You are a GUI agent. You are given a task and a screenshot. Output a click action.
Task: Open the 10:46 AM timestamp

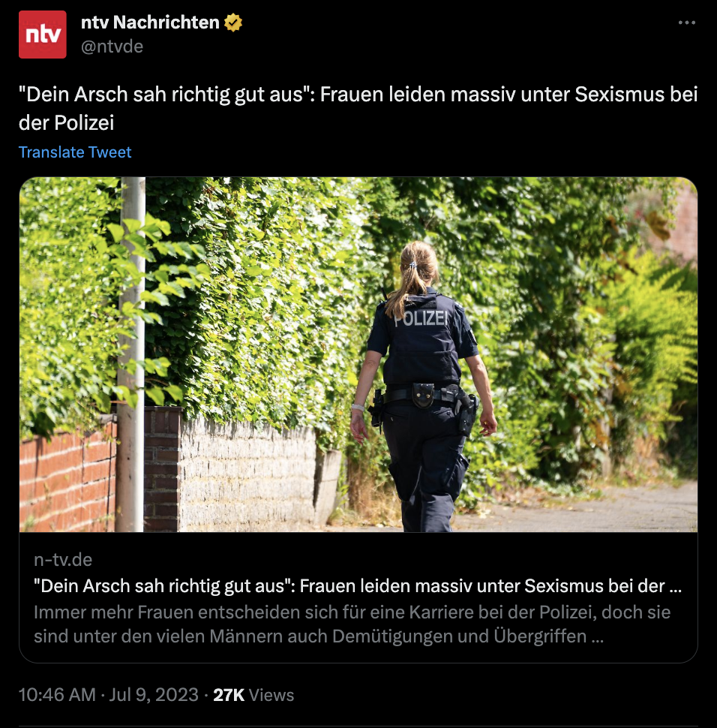click(57, 694)
